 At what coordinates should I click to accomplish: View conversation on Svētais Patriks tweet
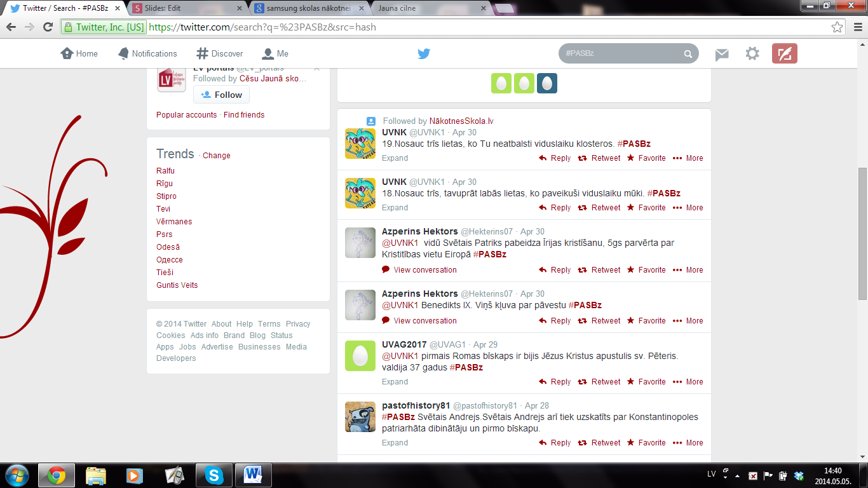tap(419, 270)
